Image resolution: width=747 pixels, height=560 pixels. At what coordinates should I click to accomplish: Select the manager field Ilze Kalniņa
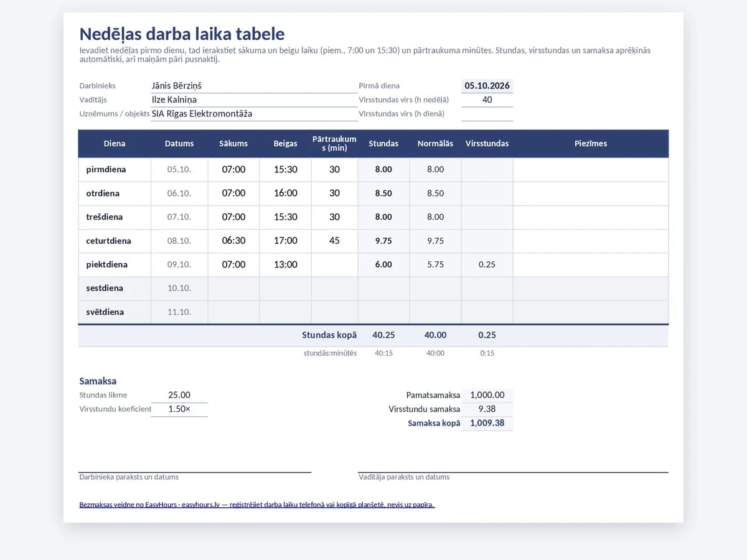[x=254, y=100]
